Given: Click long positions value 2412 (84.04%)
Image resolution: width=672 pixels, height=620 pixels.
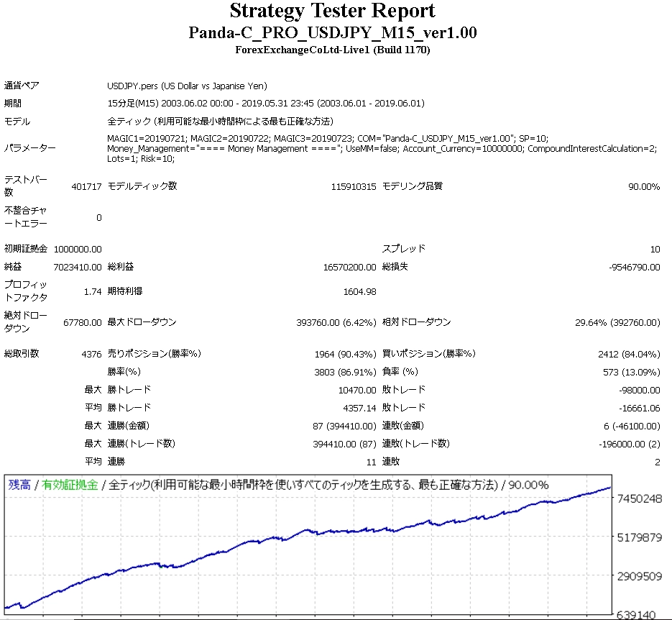Looking at the screenshot, I should click(x=629, y=354).
